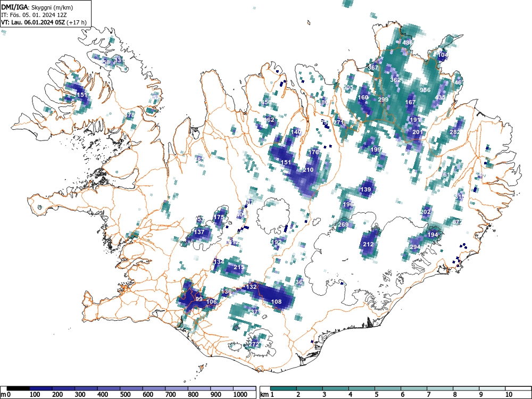Click the 6 km legend label
The height and width of the screenshot is (399, 532).
tap(402, 395)
